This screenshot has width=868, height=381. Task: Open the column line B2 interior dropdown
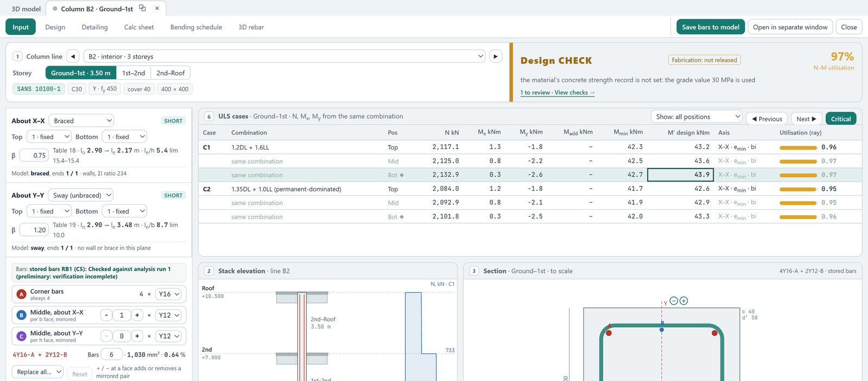(285, 56)
